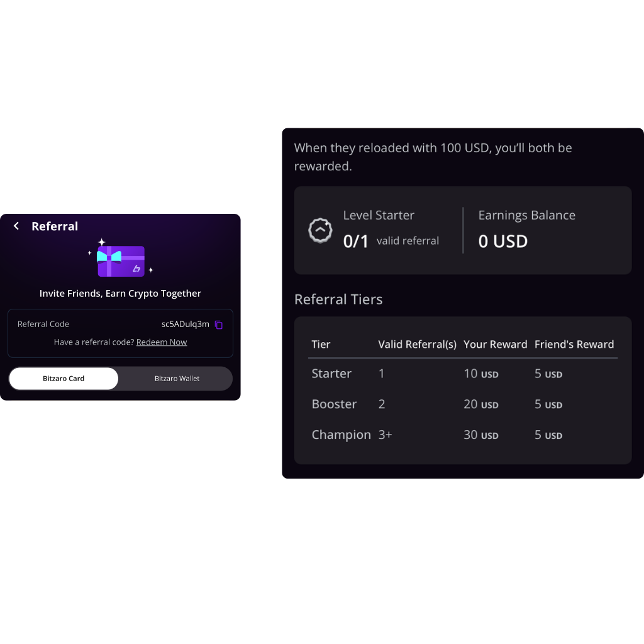The image size is (644, 644).
Task: Switch to the Bitzaro Wallet tab
Action: coord(177,379)
